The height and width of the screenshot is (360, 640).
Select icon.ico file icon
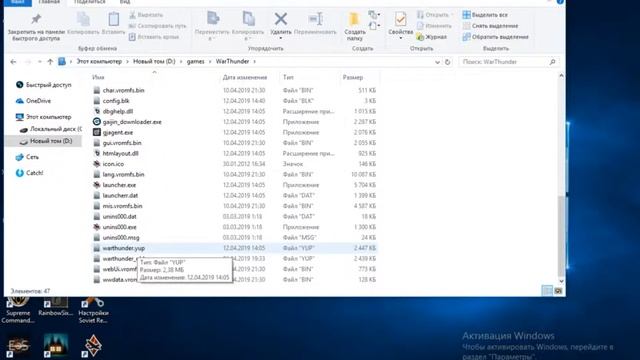pos(97,164)
